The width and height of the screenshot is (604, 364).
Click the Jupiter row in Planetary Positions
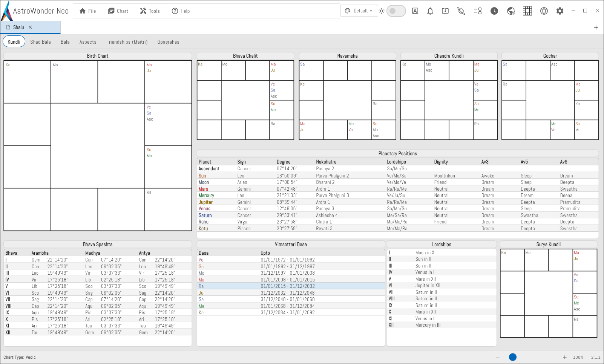(x=398, y=202)
